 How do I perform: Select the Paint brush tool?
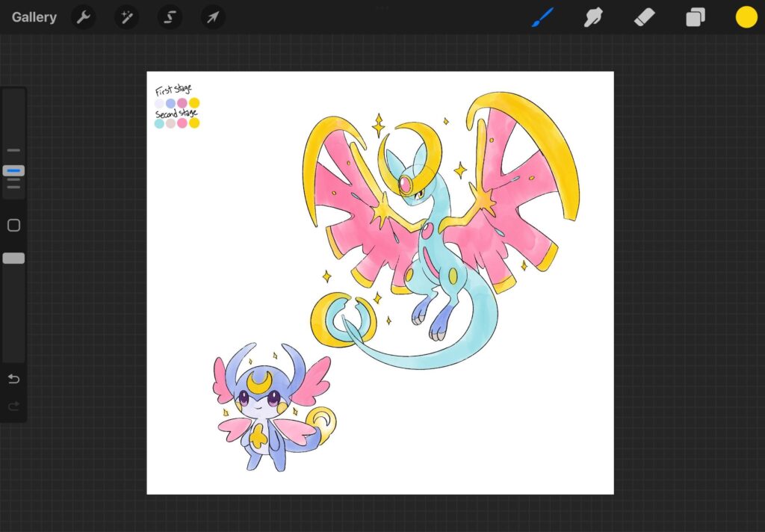542,18
